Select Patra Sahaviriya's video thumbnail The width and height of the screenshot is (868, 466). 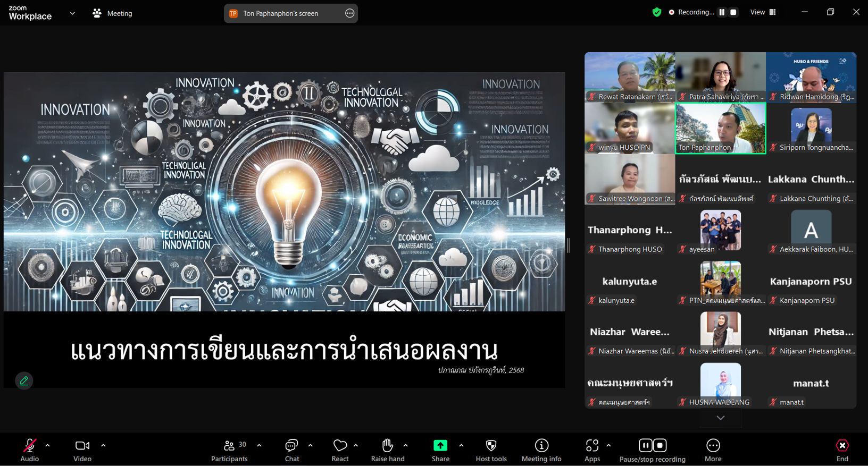(721, 77)
